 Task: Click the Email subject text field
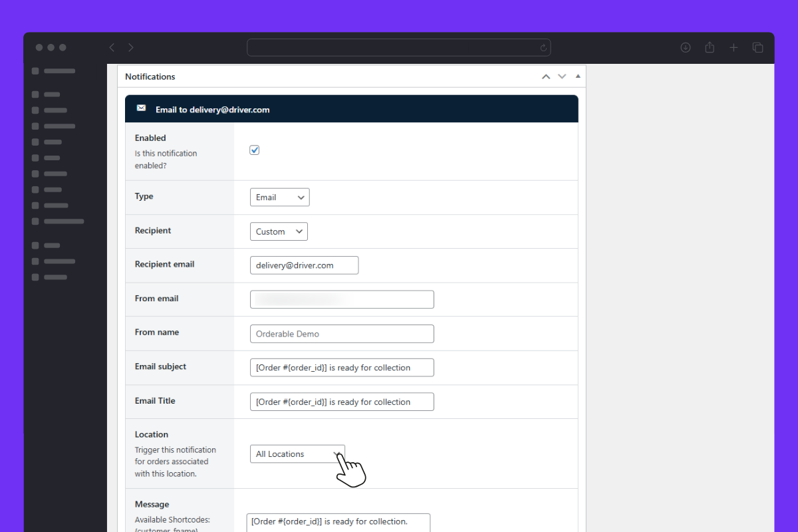point(341,367)
